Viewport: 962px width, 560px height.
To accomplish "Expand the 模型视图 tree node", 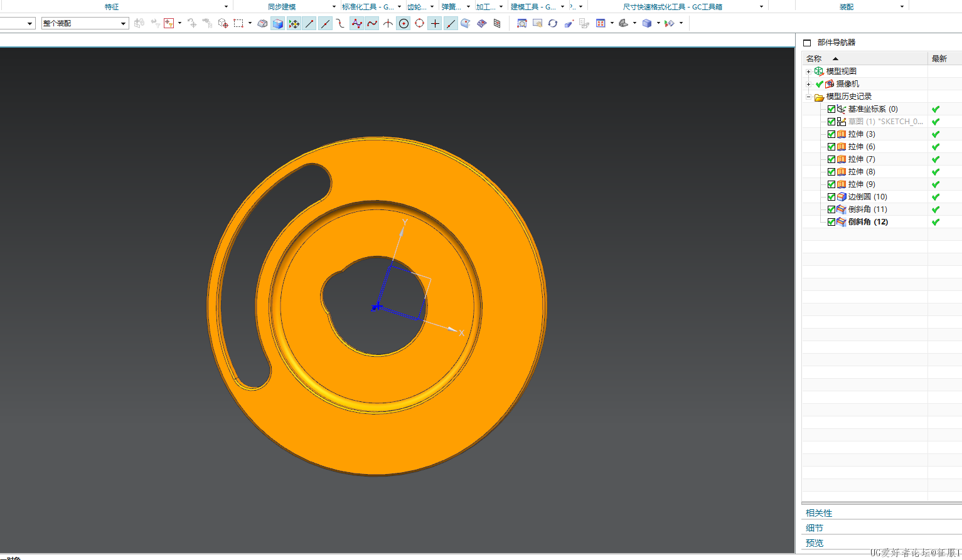I will [x=808, y=71].
